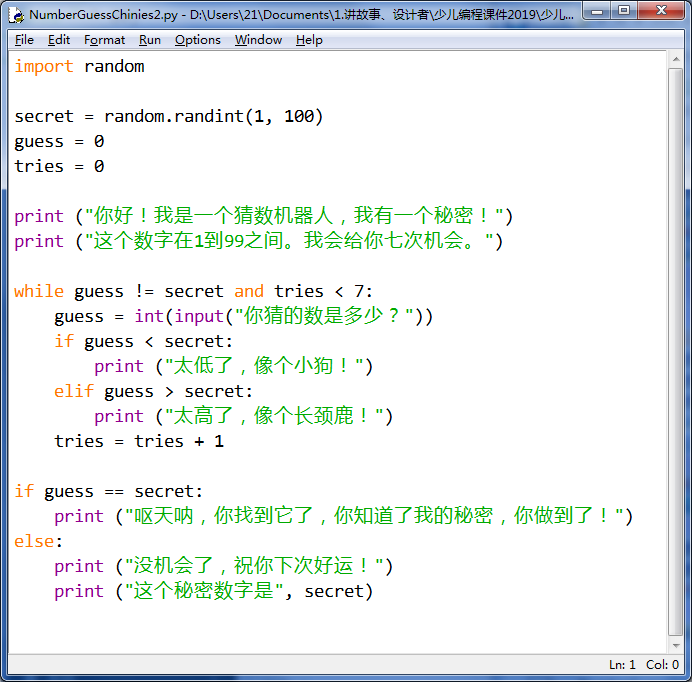Click the 'guess = int(input(' line

tap(244, 317)
